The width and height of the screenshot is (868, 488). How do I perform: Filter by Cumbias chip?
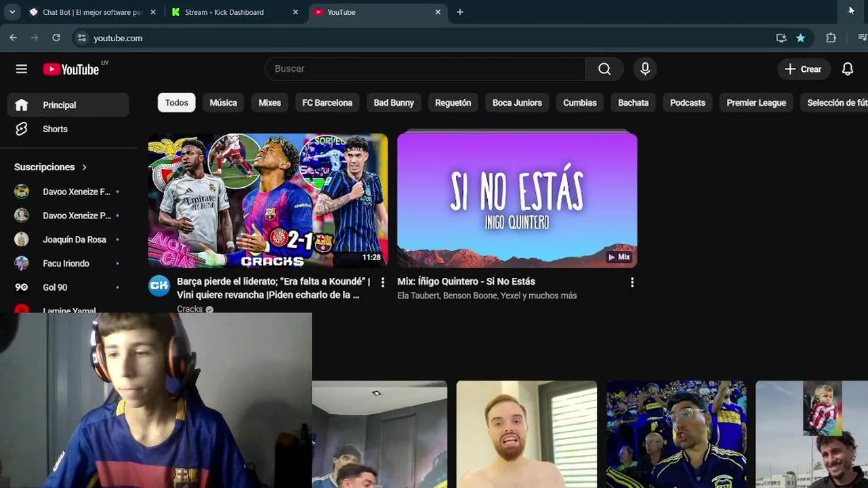[580, 103]
